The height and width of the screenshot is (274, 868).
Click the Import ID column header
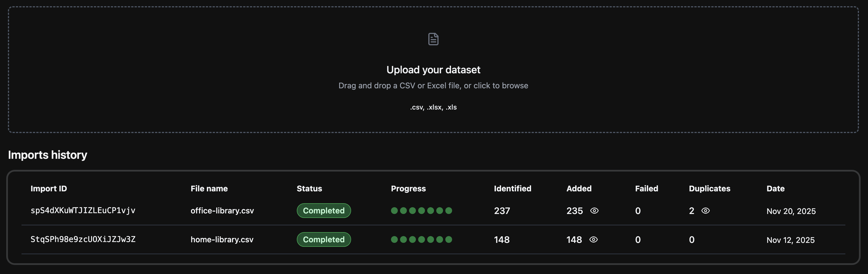click(49, 189)
